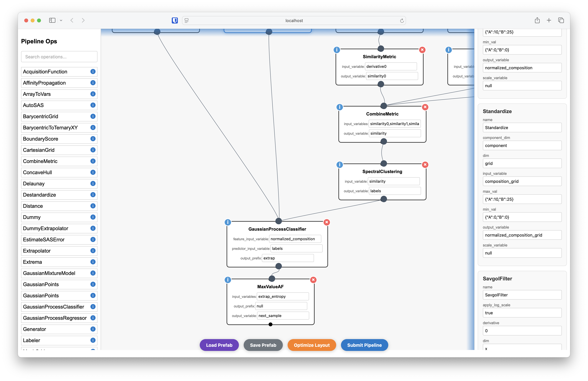This screenshot has height=381, width=588.
Task: Remove the CombineMetric node with red X
Action: tap(425, 107)
